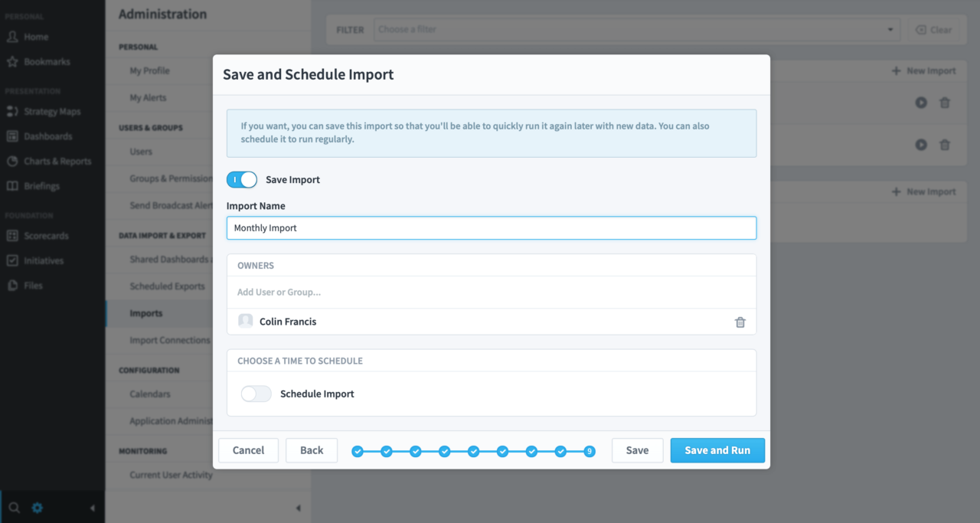Open the Dashboards icon in the sidebar
The image size is (980, 523).
point(12,136)
